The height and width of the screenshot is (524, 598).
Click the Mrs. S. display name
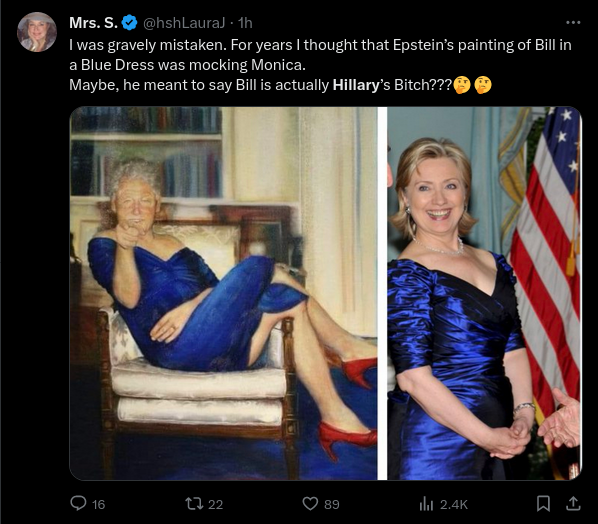[x=93, y=23]
